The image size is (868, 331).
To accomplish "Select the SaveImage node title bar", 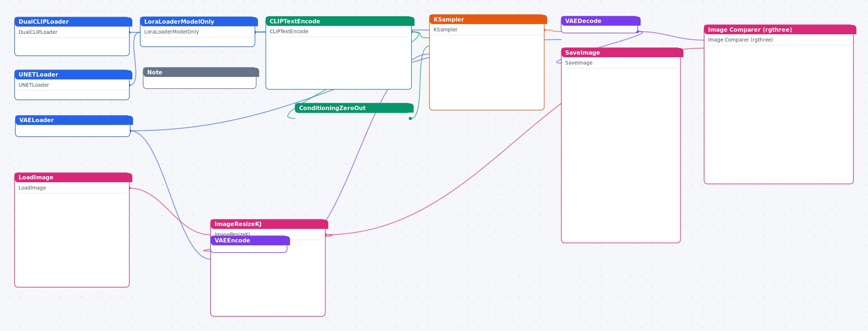I will coord(622,52).
